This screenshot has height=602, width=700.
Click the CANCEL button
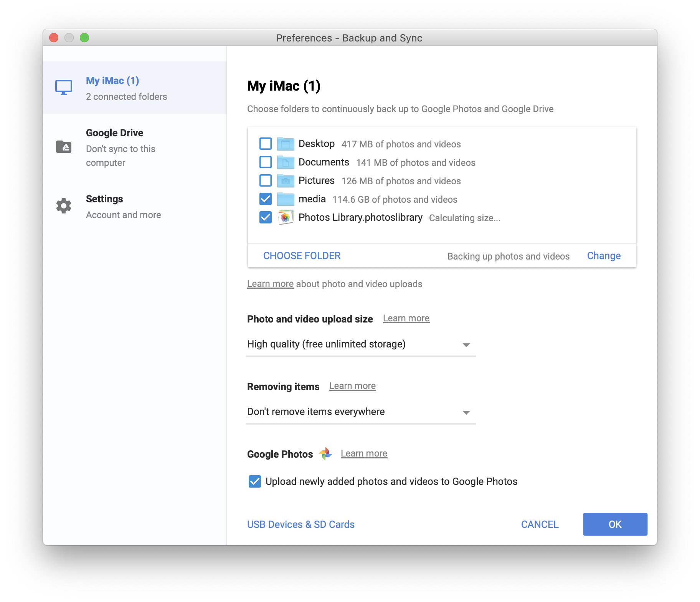point(540,524)
